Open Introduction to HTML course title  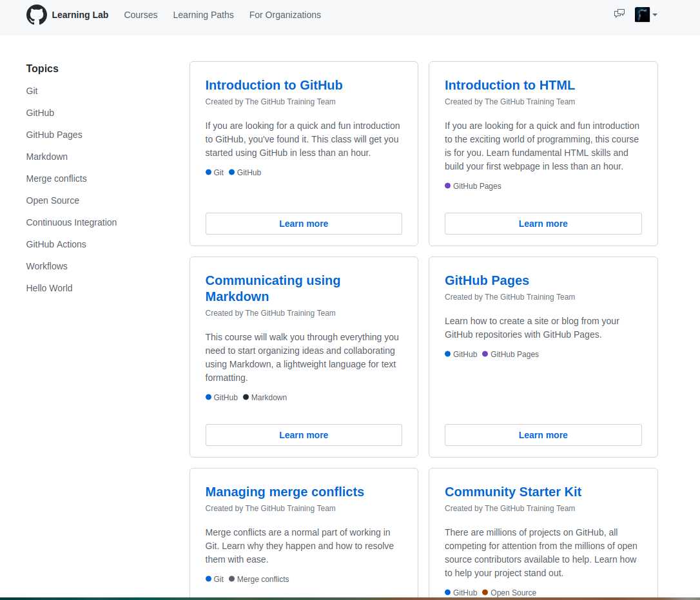pos(509,85)
